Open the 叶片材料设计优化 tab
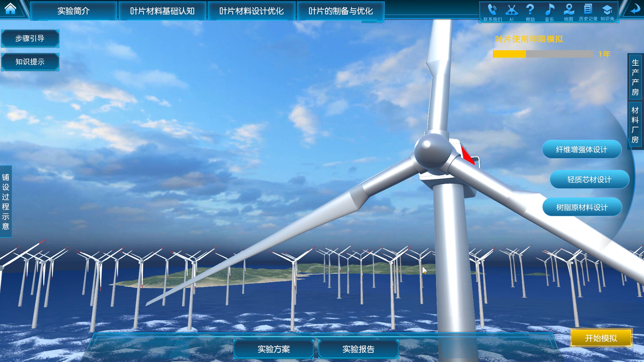Viewport: 644px width, 362px height. tap(252, 11)
